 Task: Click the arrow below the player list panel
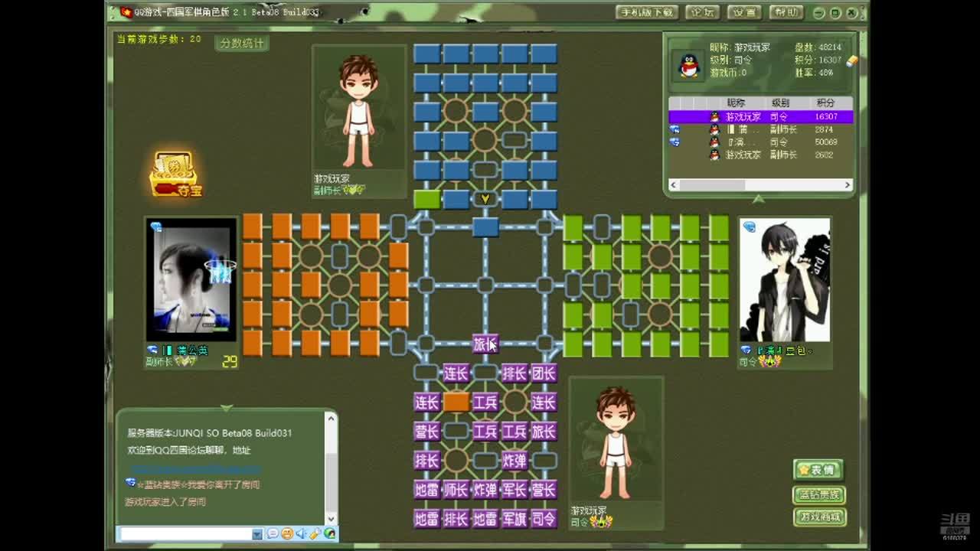[x=758, y=199]
